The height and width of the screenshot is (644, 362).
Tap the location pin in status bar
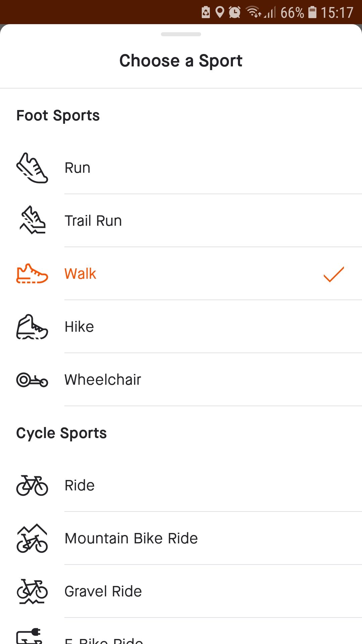(x=220, y=12)
